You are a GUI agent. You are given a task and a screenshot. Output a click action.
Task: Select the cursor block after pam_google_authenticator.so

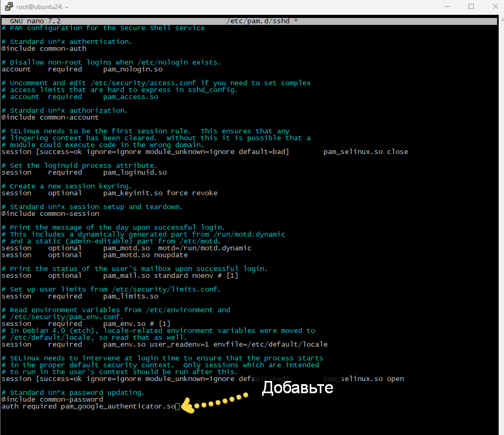click(x=178, y=406)
